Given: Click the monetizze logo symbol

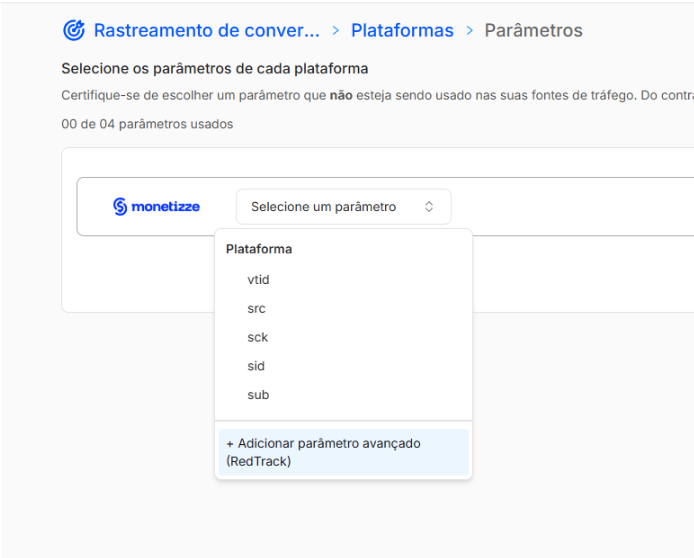Looking at the screenshot, I should pyautogui.click(x=120, y=207).
